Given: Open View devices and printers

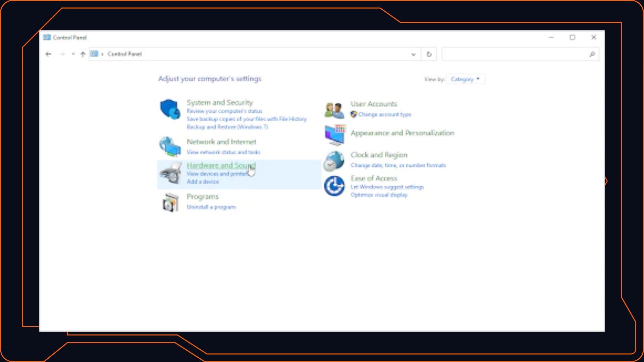Looking at the screenshot, I should 218,174.
